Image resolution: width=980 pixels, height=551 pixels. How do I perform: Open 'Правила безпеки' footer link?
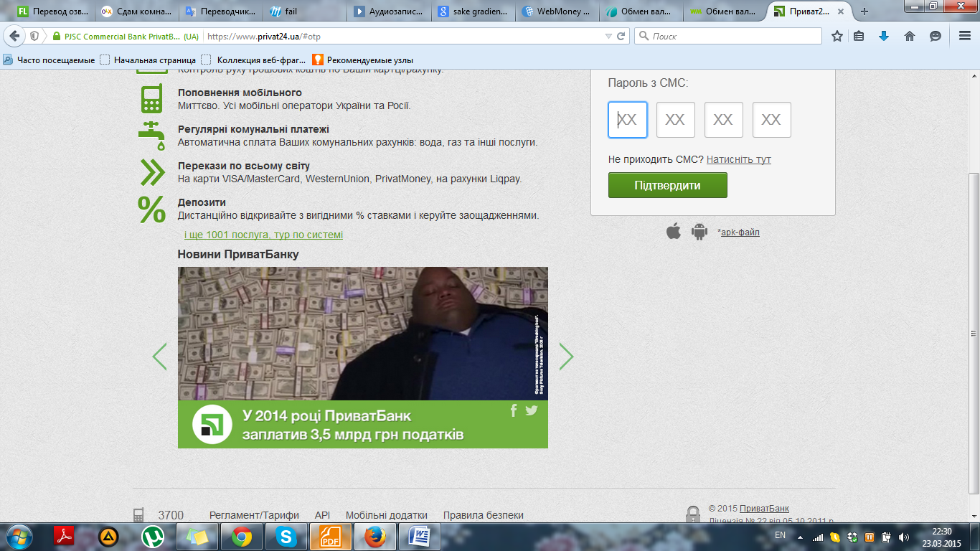(483, 515)
